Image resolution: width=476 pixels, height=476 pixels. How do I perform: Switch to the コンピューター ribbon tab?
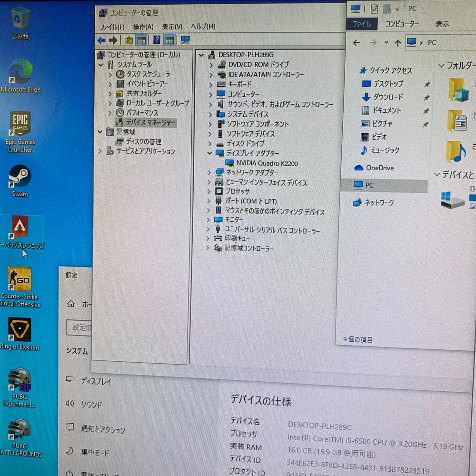(403, 23)
